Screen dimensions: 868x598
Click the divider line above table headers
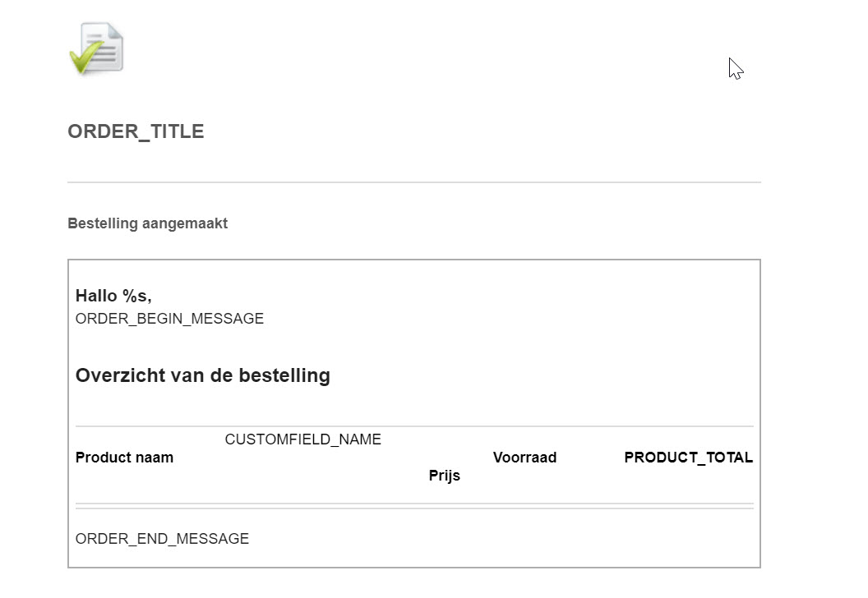[x=414, y=426]
